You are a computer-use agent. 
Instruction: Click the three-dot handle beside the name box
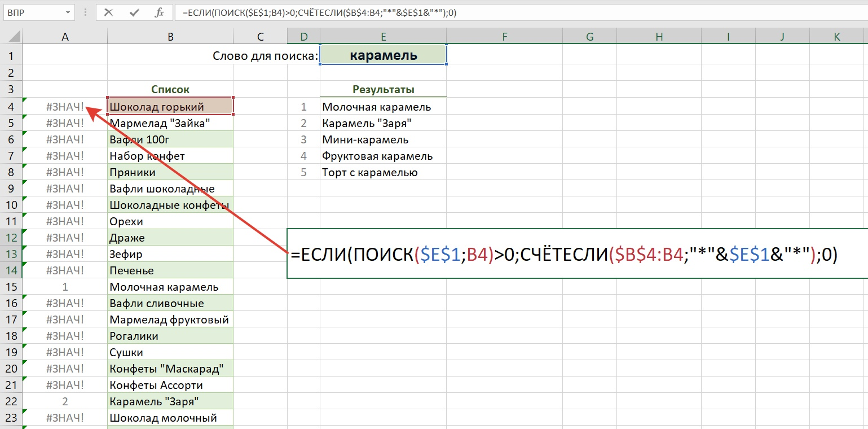[86, 12]
